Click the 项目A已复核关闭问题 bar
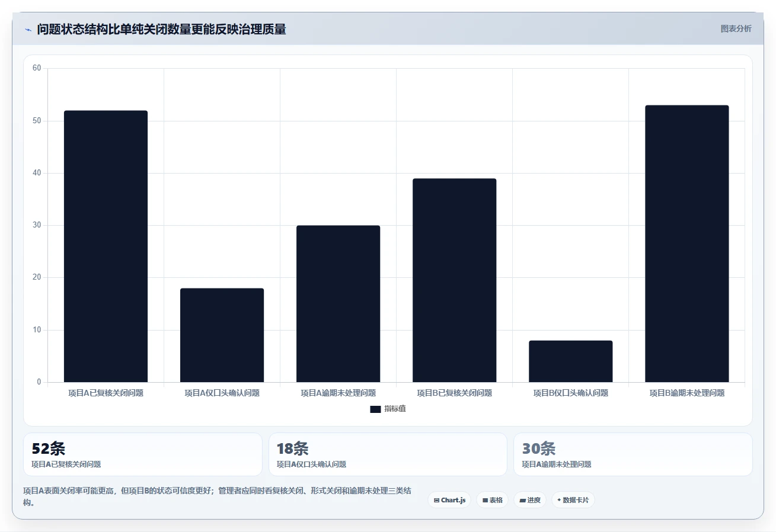 tap(106, 246)
